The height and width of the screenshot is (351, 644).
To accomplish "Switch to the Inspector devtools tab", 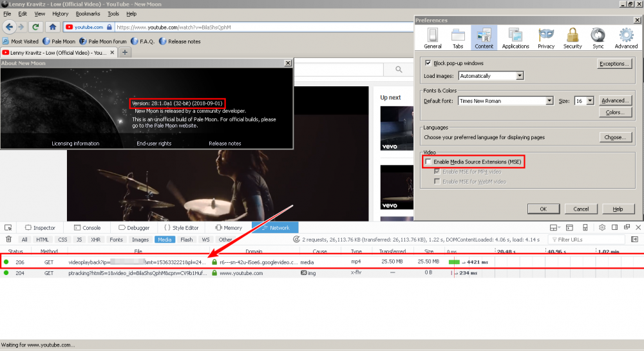I will [40, 228].
